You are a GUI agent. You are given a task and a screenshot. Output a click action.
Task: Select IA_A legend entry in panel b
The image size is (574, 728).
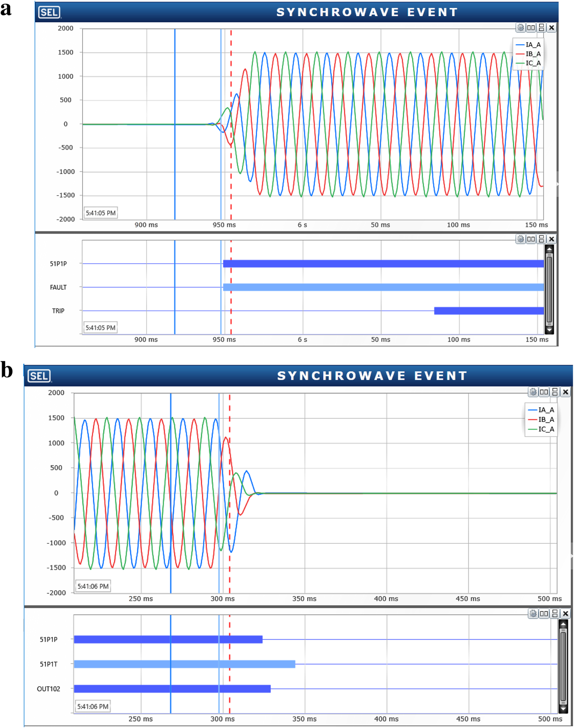[x=541, y=410]
